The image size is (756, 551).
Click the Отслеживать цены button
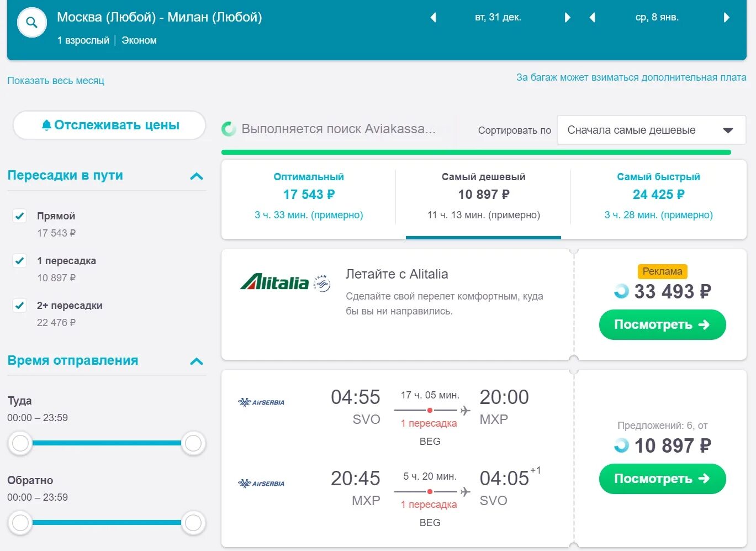tap(109, 125)
